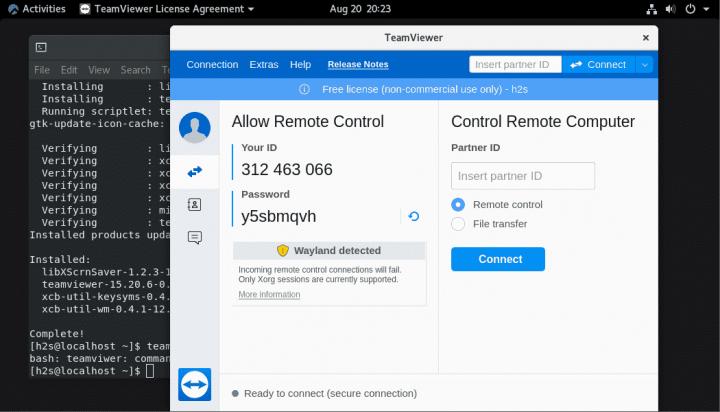The image size is (720, 412).
Task: Open the Connection menu
Action: click(212, 65)
